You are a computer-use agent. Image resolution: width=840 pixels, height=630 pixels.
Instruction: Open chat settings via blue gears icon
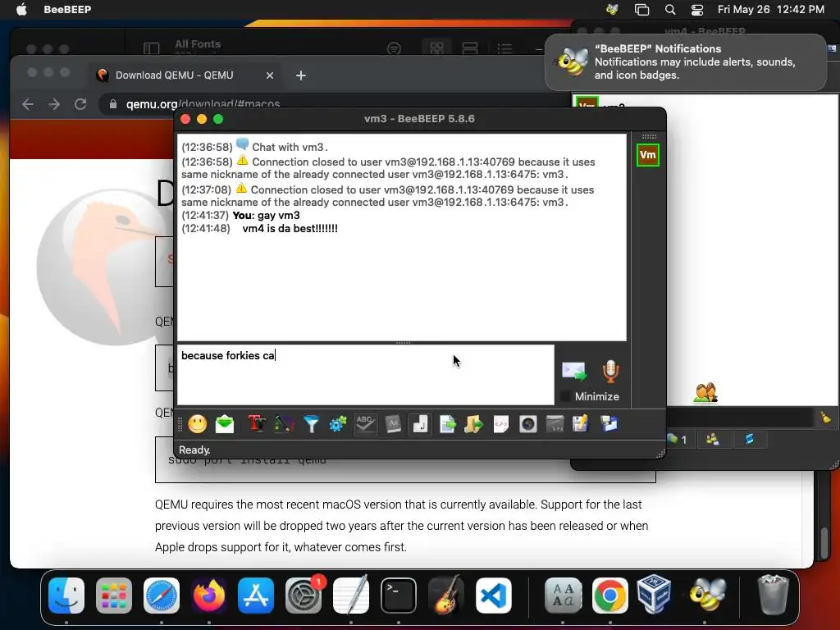(338, 424)
